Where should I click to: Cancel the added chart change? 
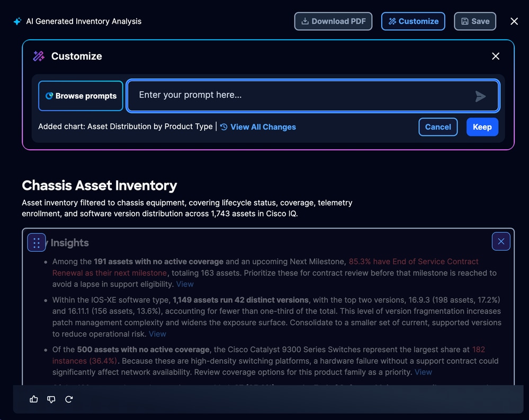[x=438, y=127]
